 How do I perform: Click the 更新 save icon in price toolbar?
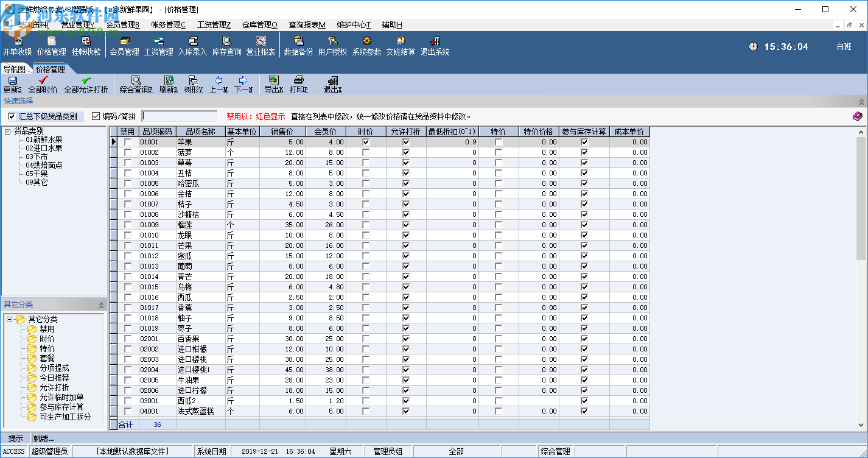click(x=13, y=85)
